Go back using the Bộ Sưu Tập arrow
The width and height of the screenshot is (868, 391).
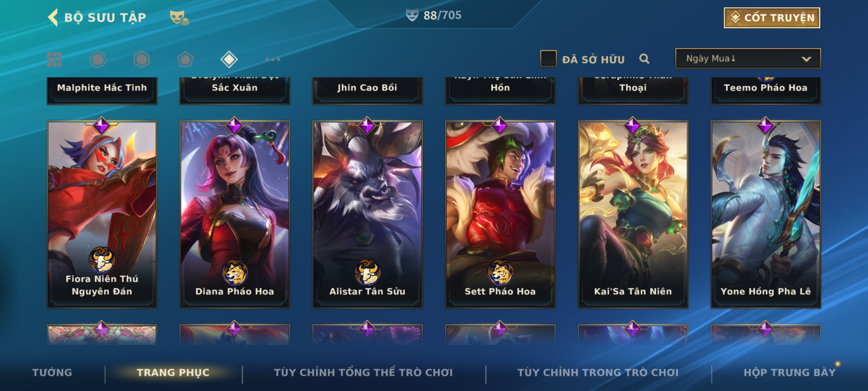point(53,17)
